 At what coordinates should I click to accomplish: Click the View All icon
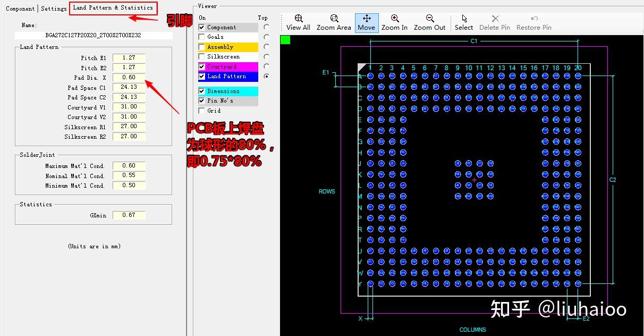298,22
